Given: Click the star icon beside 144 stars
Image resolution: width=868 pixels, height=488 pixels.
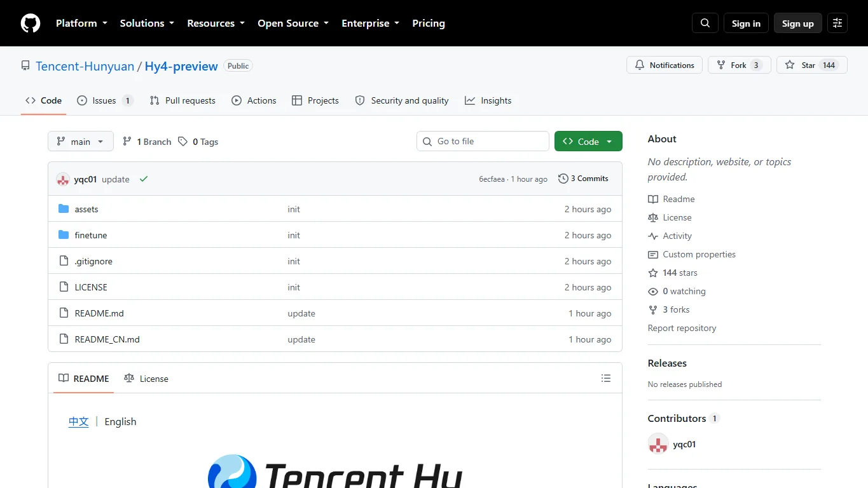Looking at the screenshot, I should (653, 273).
